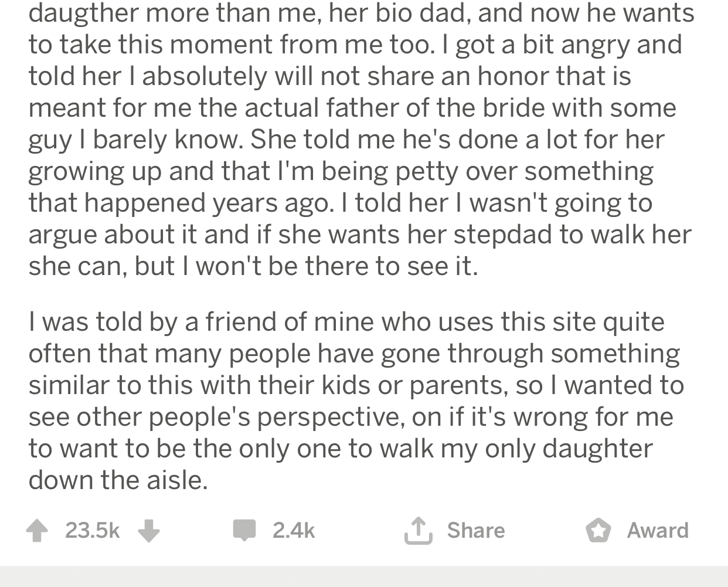Click the line starting "to want to be the only one"
The image size is (728, 587).
[x=341, y=448]
